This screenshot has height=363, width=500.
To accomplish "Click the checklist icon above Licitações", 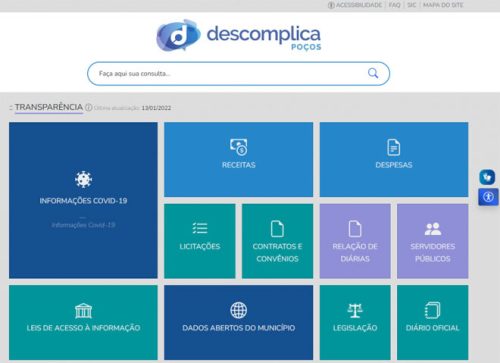I will [x=200, y=228].
